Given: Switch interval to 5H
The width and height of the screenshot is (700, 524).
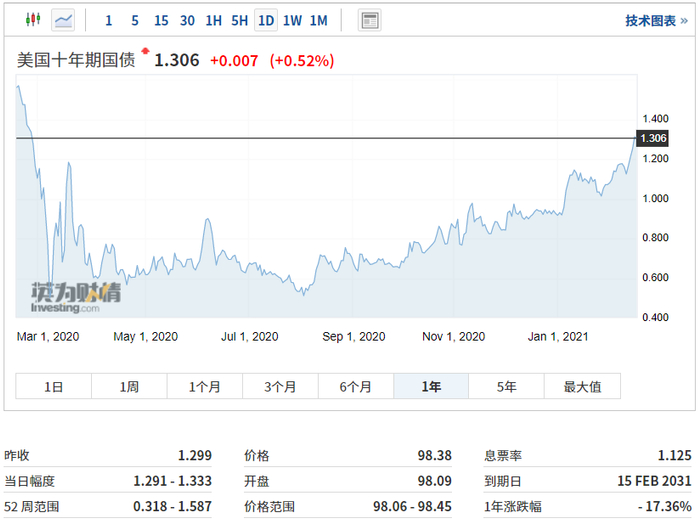Looking at the screenshot, I should pyautogui.click(x=239, y=20).
